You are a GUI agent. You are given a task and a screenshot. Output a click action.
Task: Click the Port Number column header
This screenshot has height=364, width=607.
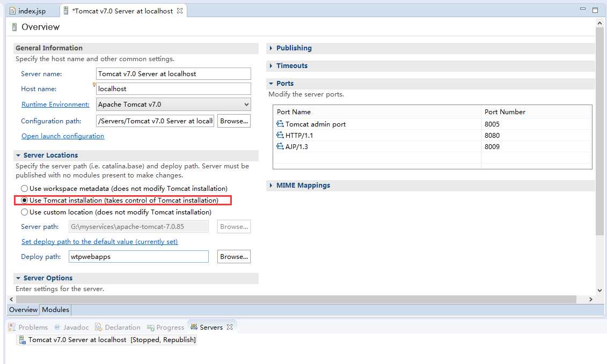tap(537, 112)
